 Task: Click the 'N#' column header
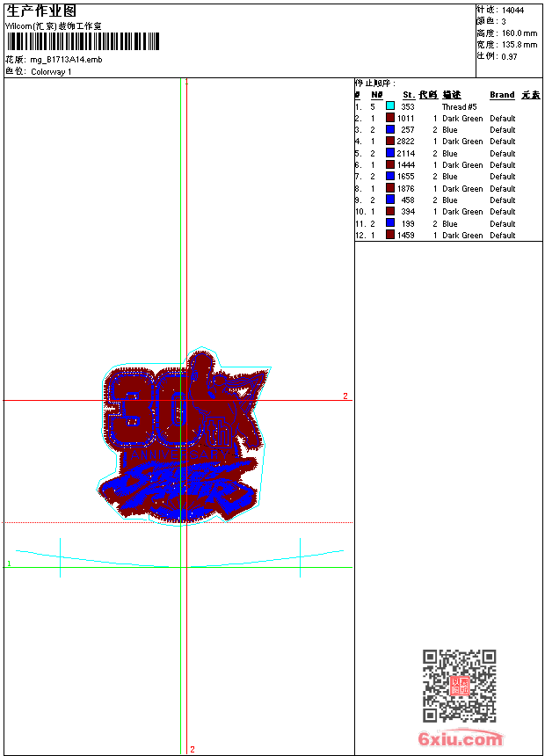(377, 95)
